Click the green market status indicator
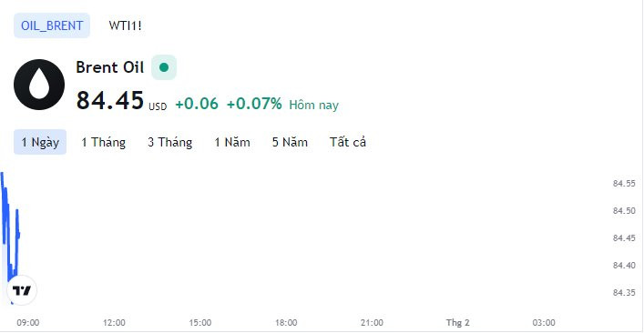This screenshot has width=644, height=333. click(164, 67)
